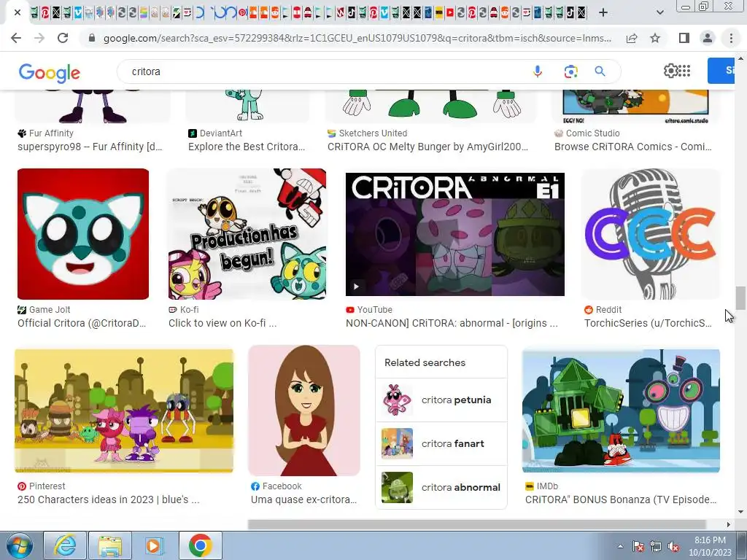Open the CCC microphone Reddit image
Screen dimensions: 747x560
651,234
